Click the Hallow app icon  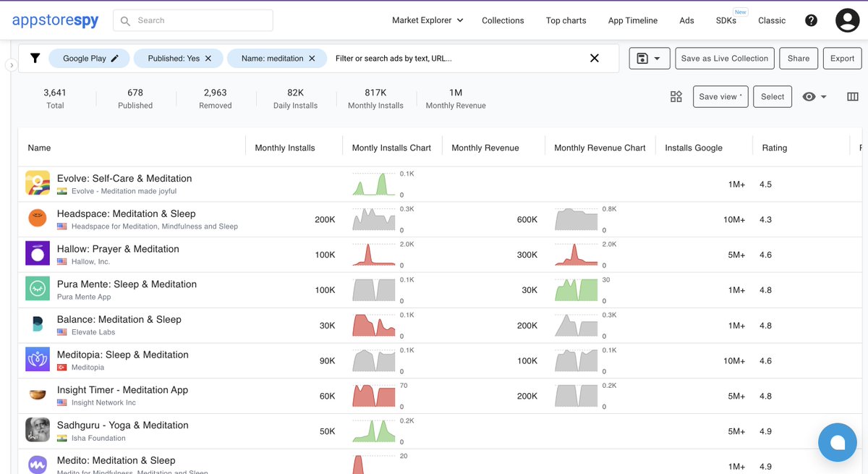pos(38,255)
